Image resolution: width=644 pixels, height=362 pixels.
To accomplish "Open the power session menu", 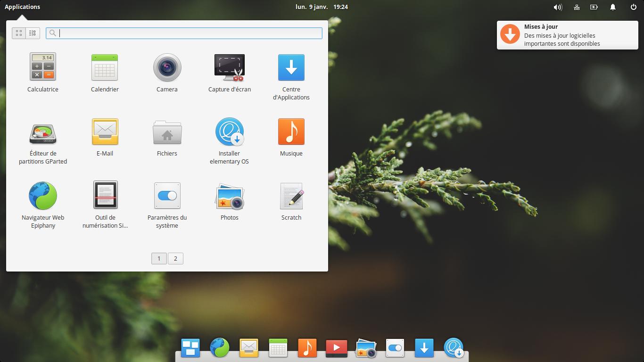I will [633, 7].
